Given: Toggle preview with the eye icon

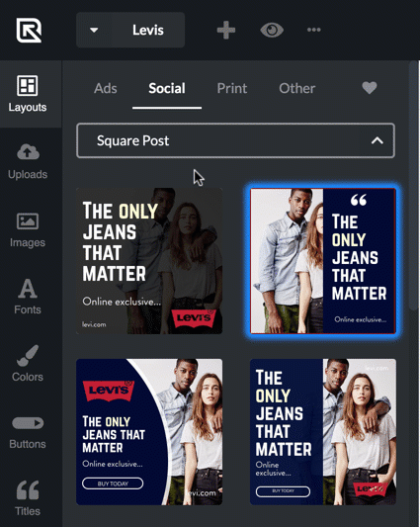Looking at the screenshot, I should (272, 30).
